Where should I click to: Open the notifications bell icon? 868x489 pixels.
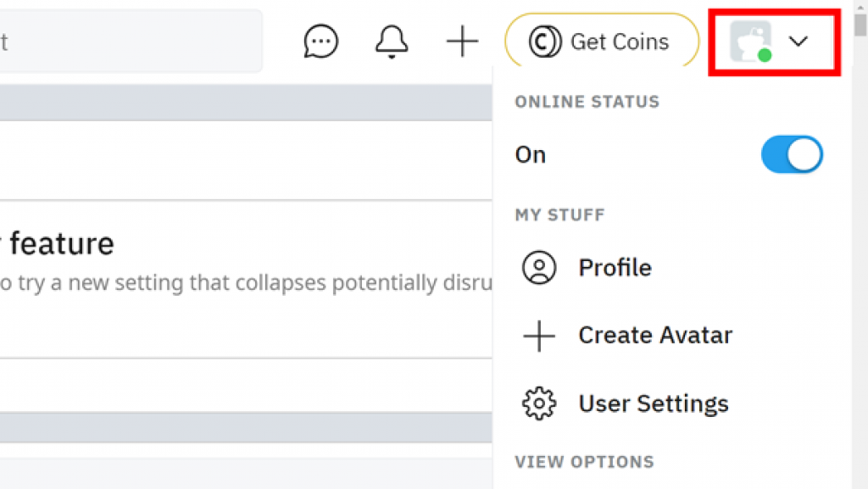[x=392, y=42]
